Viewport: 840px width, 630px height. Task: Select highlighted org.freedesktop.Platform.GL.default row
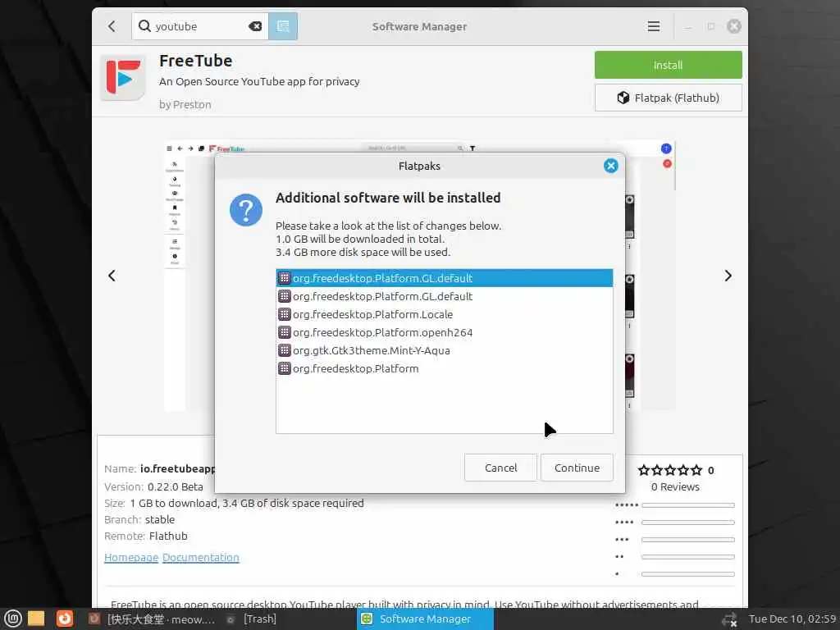point(444,278)
